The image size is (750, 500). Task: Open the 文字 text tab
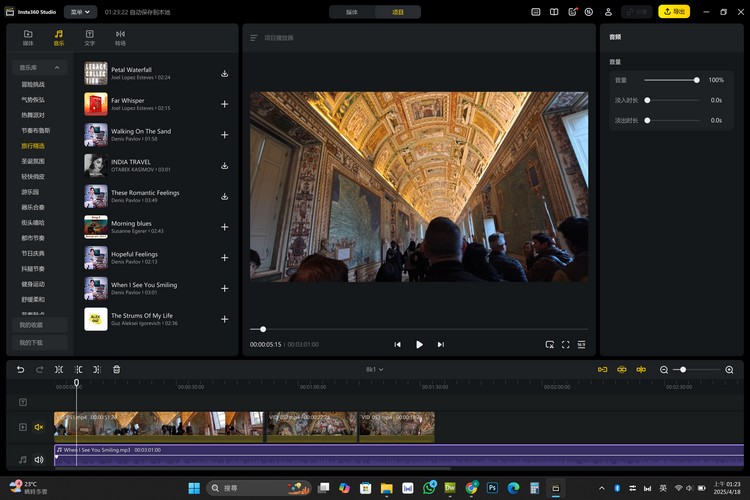click(x=89, y=37)
